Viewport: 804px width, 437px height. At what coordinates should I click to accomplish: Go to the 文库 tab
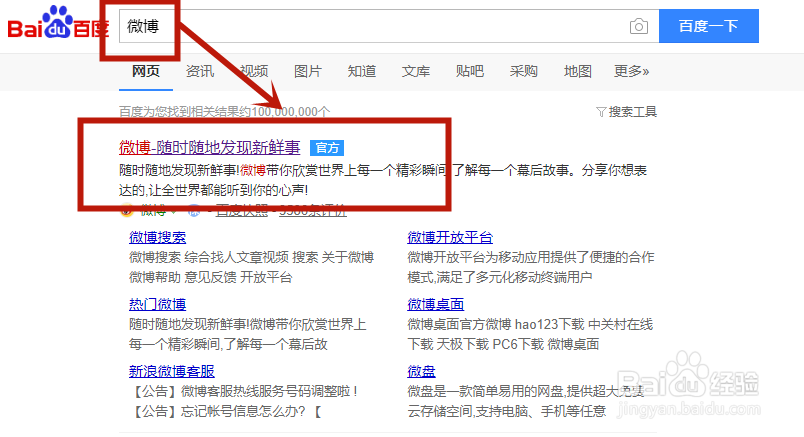coord(415,71)
